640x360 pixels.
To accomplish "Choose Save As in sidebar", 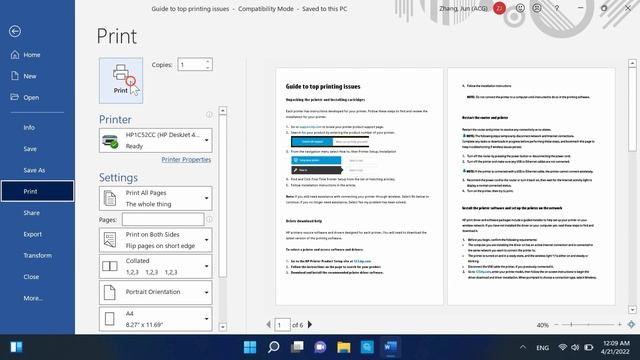I will click(x=37, y=170).
